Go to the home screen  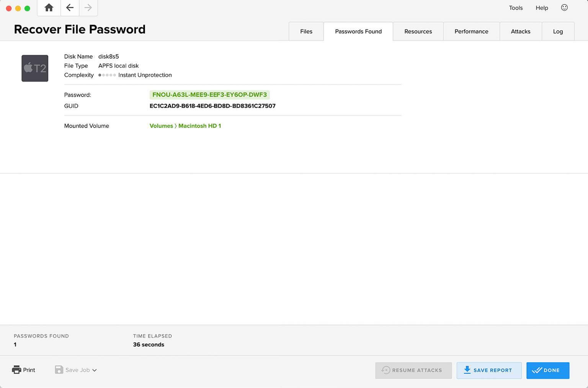49,8
